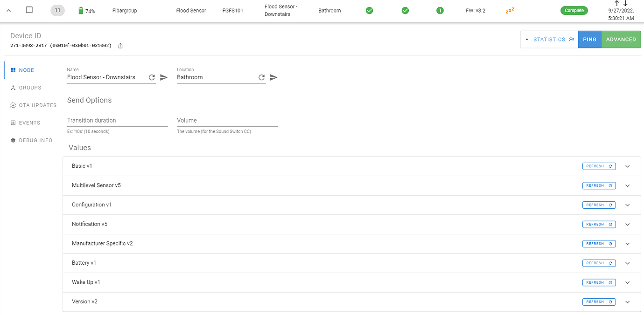The width and height of the screenshot is (644, 315).
Task: Open the OTA Updates tab
Action: click(33, 105)
